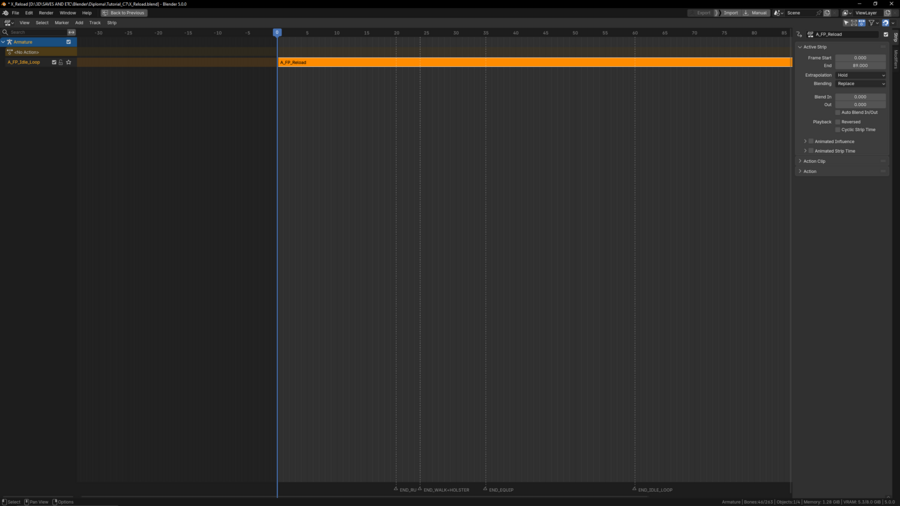Click the magnifier icon in the channel search
Screen dimensions: 900x506
pos(5,32)
